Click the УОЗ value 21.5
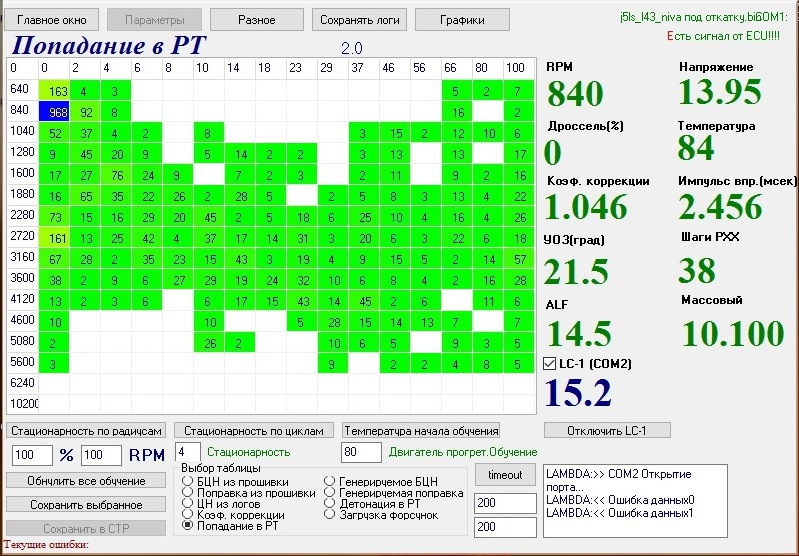799x556 pixels. 576,271
